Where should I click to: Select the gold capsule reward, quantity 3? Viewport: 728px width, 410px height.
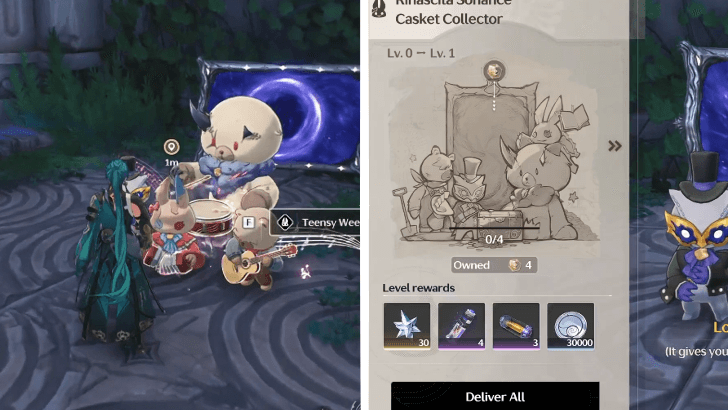coord(516,326)
